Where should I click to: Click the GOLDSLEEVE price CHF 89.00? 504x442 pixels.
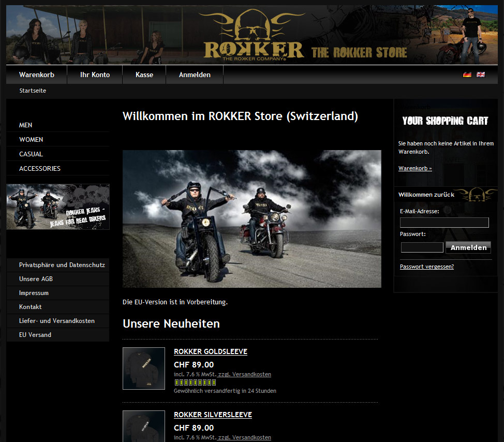[x=194, y=365]
